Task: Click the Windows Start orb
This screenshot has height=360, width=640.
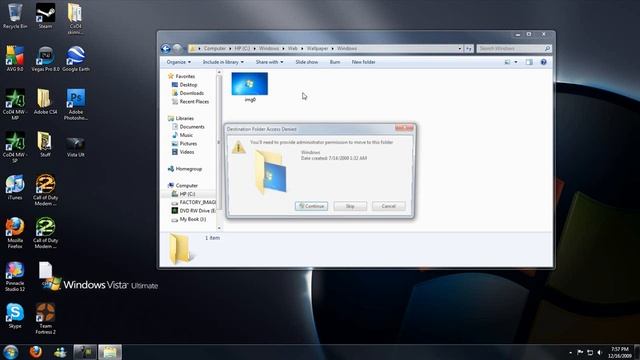Action: [x=11, y=352]
